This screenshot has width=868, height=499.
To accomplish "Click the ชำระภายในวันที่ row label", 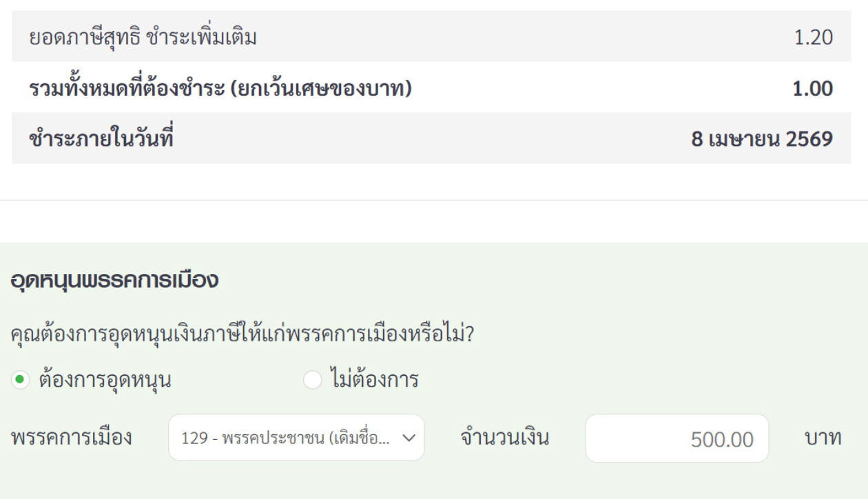I will [101, 140].
